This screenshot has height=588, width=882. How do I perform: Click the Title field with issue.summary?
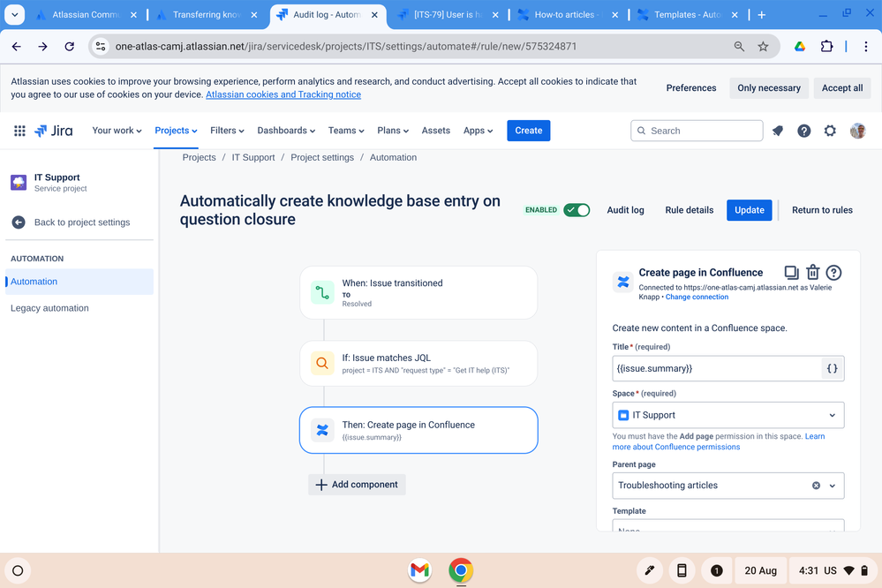click(717, 368)
